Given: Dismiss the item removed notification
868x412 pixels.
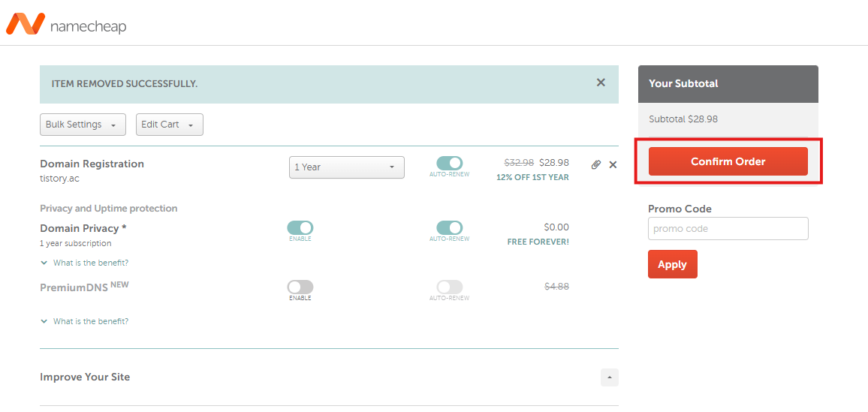Looking at the screenshot, I should pos(601,83).
